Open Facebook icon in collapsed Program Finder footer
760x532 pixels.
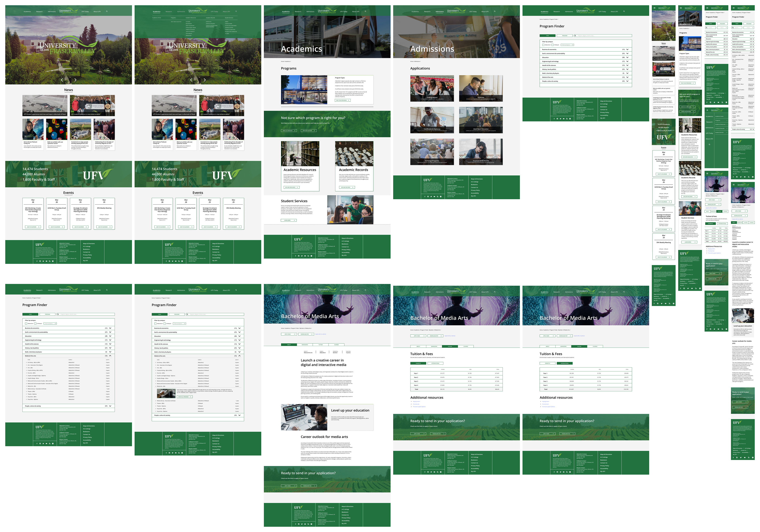coord(554,119)
